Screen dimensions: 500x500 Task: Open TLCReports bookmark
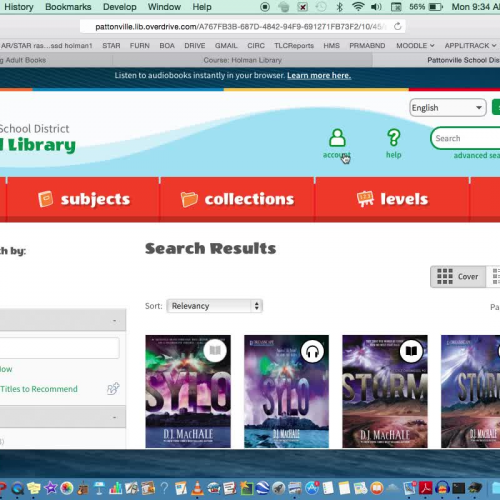pyautogui.click(x=294, y=46)
